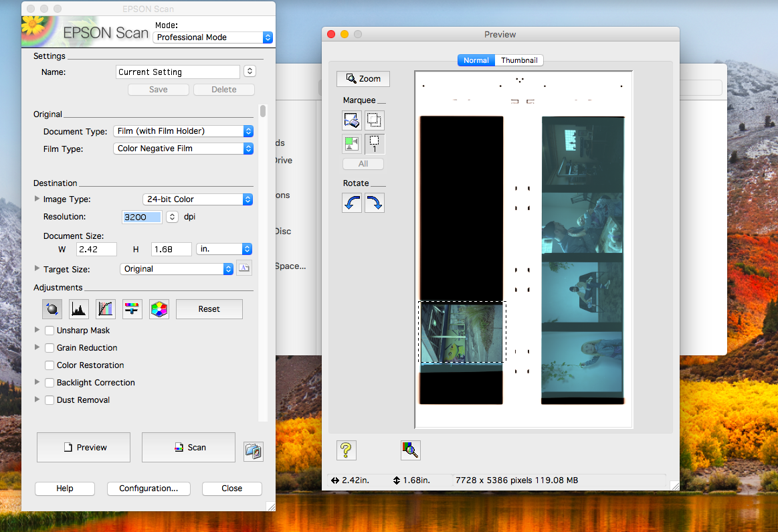The height and width of the screenshot is (532, 778).
Task: Select the Normal preview tab
Action: pos(476,60)
